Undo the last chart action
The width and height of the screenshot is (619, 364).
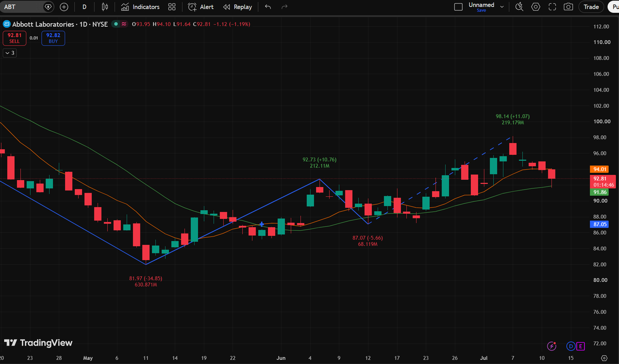click(268, 7)
